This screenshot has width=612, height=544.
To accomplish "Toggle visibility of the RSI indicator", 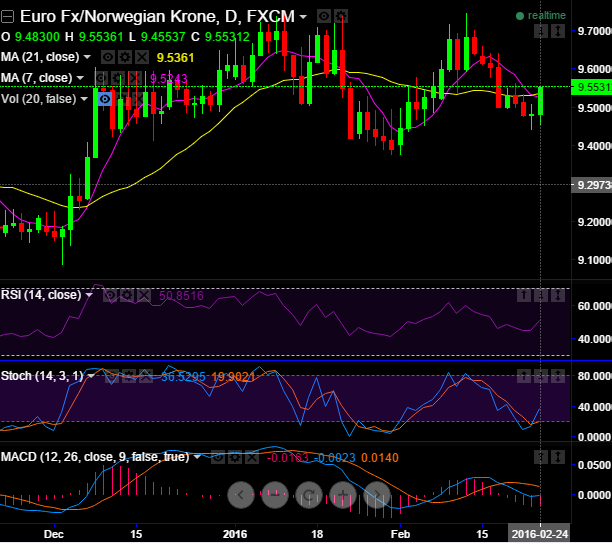I will 110,295.
